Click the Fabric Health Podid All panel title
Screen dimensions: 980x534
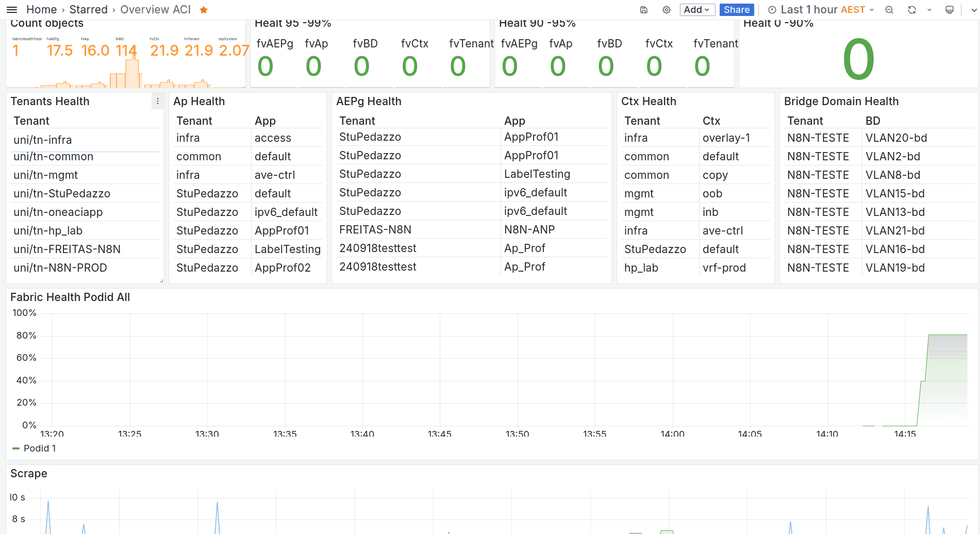pyautogui.click(x=70, y=297)
